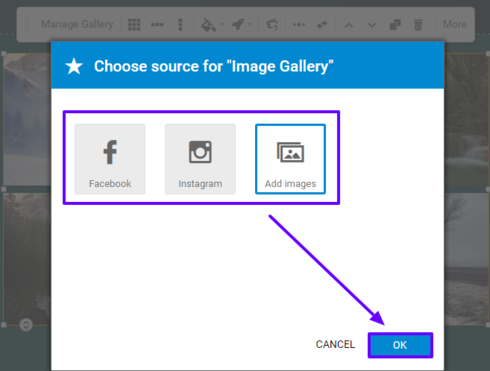490x371 pixels.
Task: Click the resize handle icon at the gallery's bottom-left
Action: click(26, 324)
